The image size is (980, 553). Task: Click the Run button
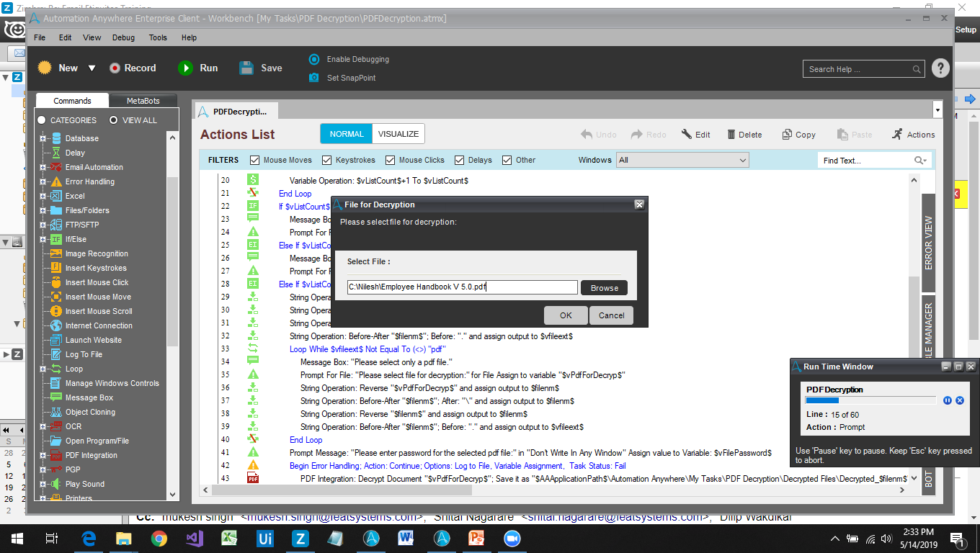click(x=198, y=68)
